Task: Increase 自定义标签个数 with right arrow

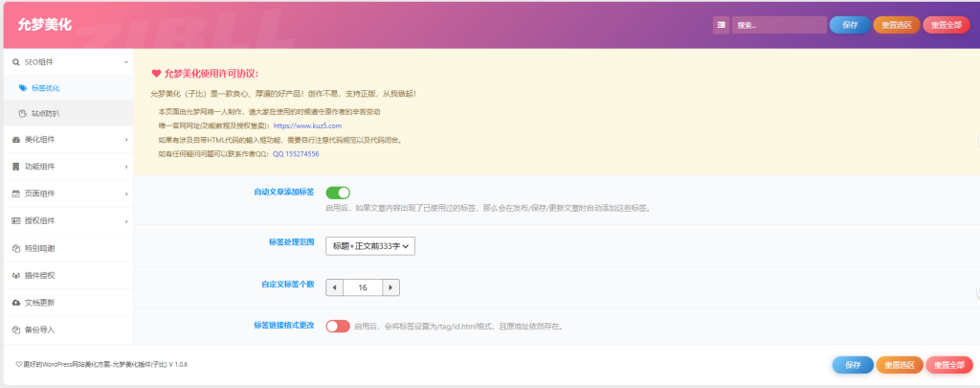Action: click(390, 287)
